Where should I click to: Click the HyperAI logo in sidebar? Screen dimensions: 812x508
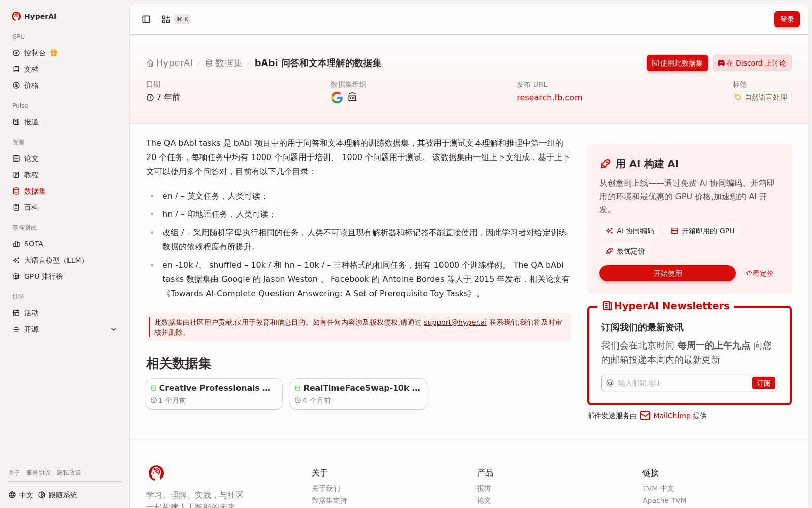tap(34, 16)
